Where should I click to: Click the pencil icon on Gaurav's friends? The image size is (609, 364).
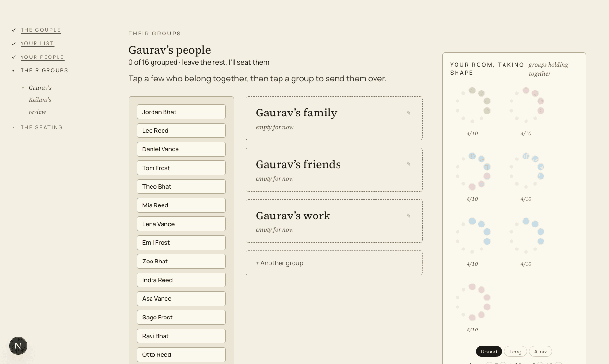click(x=409, y=164)
